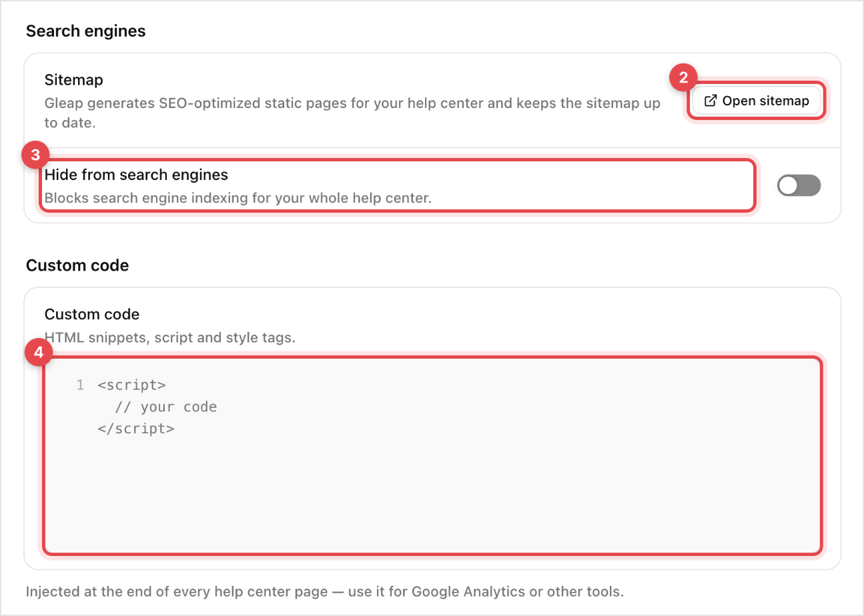Click the "Hide from search engines" label
Image resolution: width=864 pixels, height=616 pixels.
pyautogui.click(x=136, y=175)
